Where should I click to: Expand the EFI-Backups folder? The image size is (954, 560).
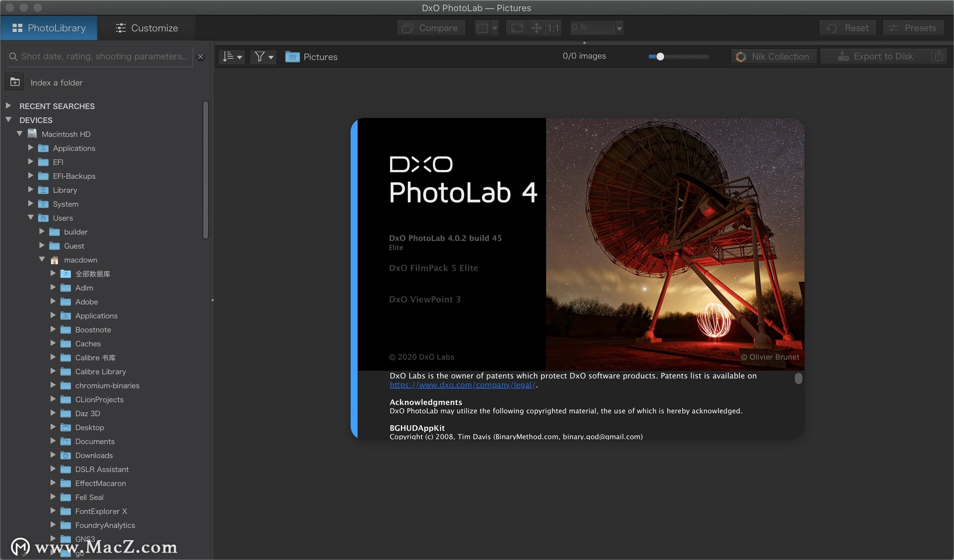pos(31,175)
